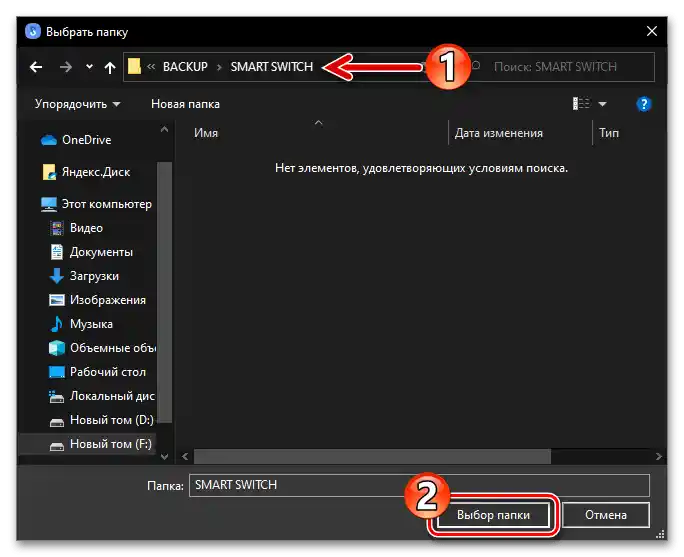Image resolution: width=684 pixels, height=557 pixels.
Task: Click the Smart Switch app icon in title bar
Action: pos(33,31)
